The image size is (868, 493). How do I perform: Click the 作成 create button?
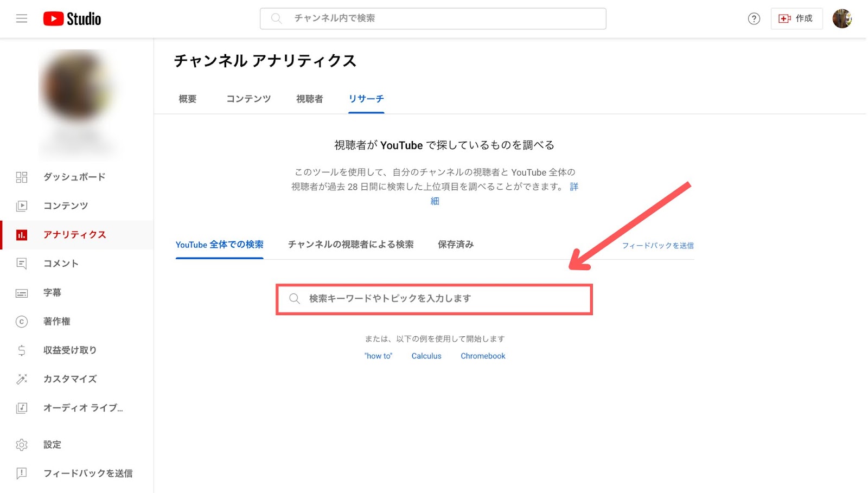pyautogui.click(x=796, y=18)
